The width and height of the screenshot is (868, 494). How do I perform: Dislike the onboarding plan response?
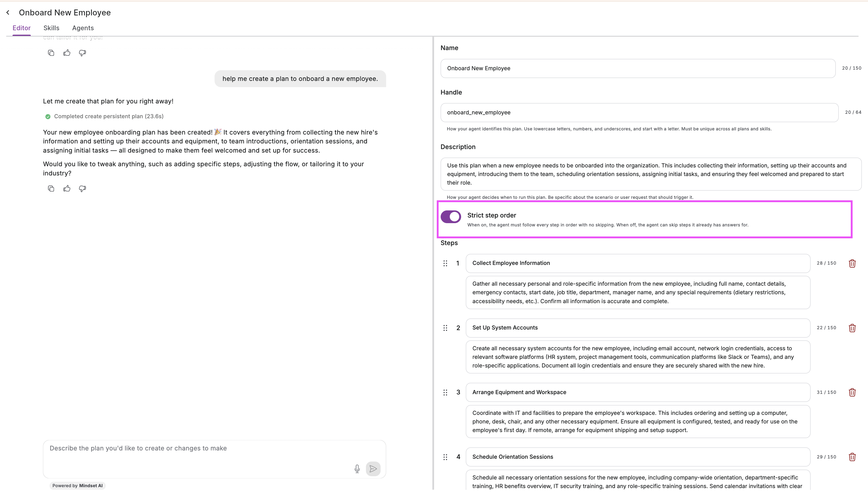pos(82,189)
